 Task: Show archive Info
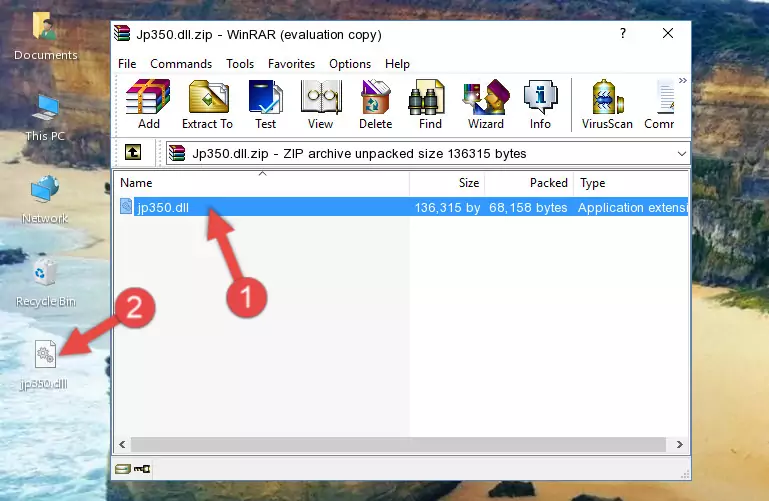pyautogui.click(x=540, y=104)
